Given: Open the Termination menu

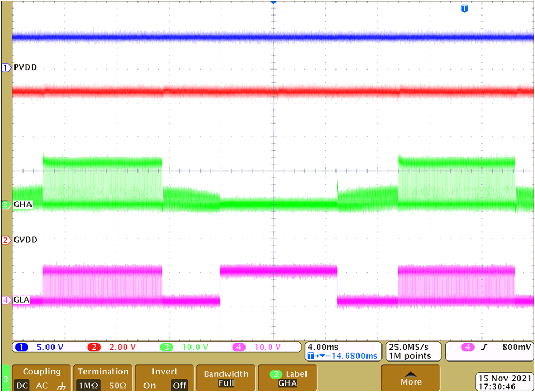Looking at the screenshot, I should (103, 371).
